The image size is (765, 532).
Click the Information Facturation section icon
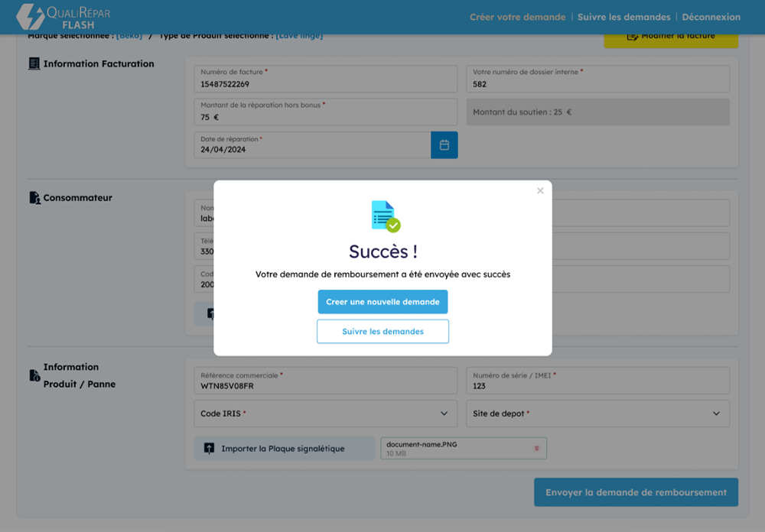tap(34, 64)
